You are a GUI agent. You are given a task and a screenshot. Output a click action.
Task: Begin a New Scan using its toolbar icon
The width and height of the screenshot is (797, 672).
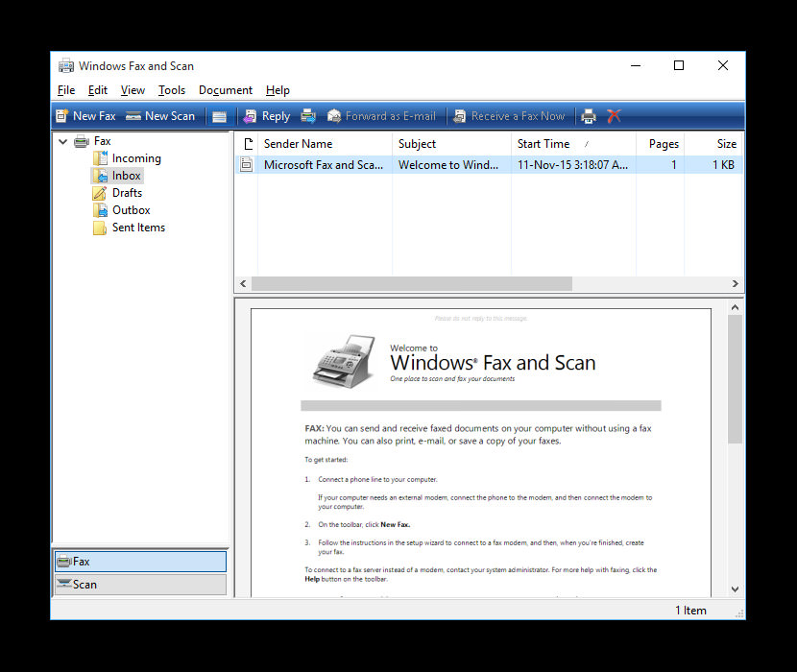point(161,115)
